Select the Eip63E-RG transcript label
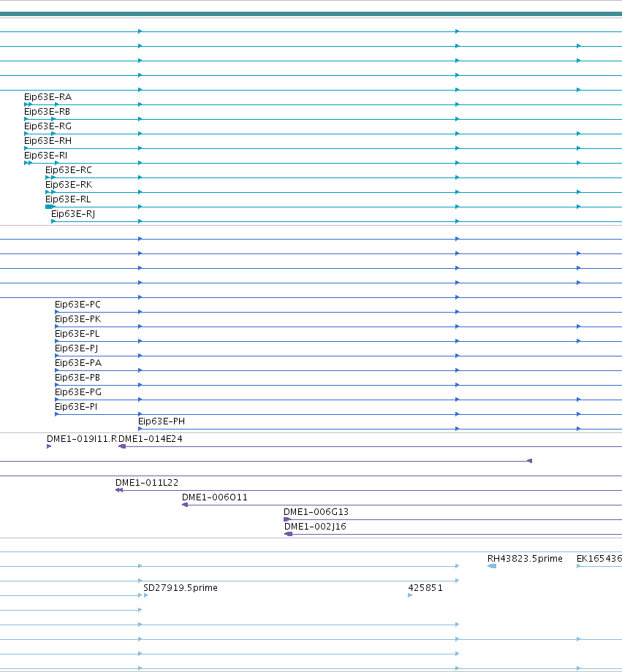The width and height of the screenshot is (622, 672). click(48, 126)
